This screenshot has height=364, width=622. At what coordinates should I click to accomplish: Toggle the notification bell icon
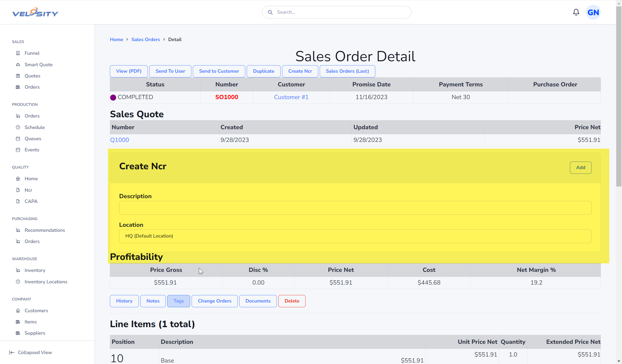pyautogui.click(x=576, y=12)
